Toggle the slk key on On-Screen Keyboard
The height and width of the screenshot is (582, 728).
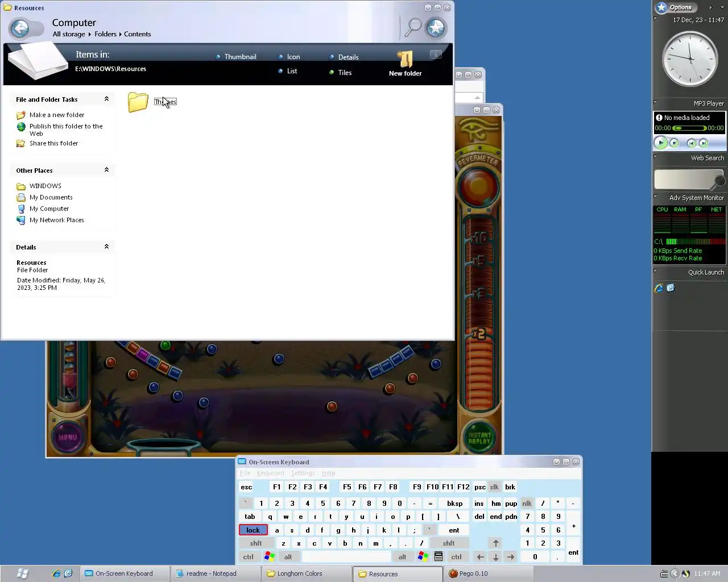(494, 487)
